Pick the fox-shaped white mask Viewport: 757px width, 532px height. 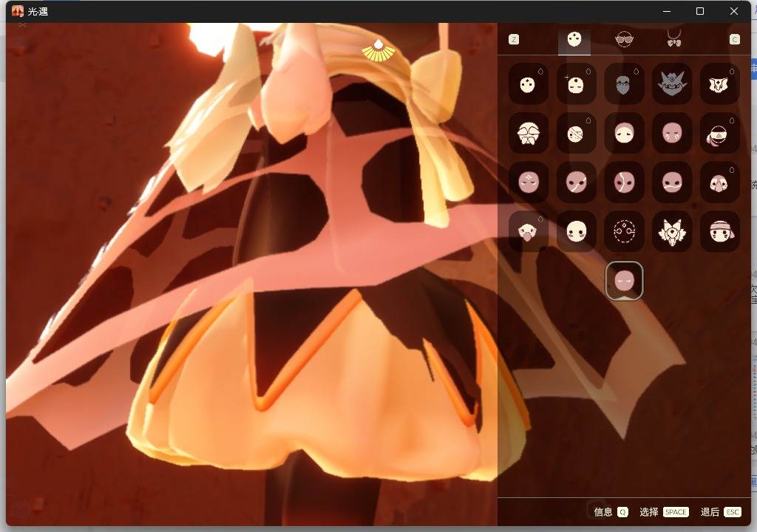(x=671, y=231)
